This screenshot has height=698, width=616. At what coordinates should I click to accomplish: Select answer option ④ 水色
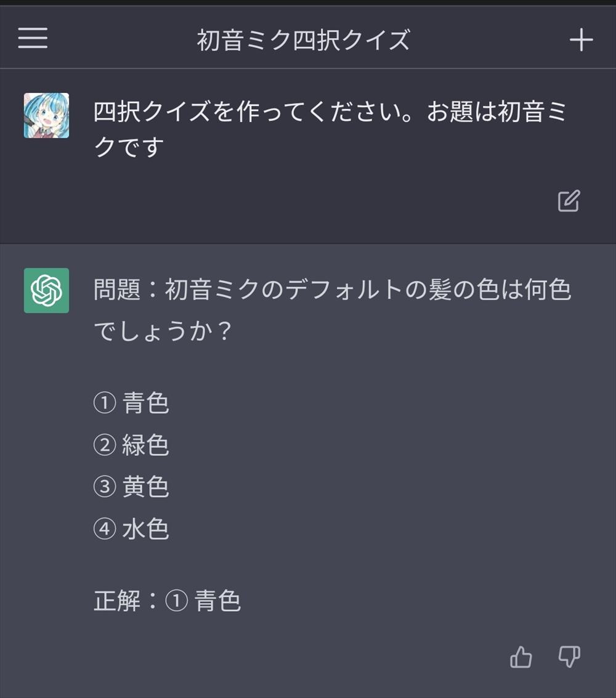[131, 529]
